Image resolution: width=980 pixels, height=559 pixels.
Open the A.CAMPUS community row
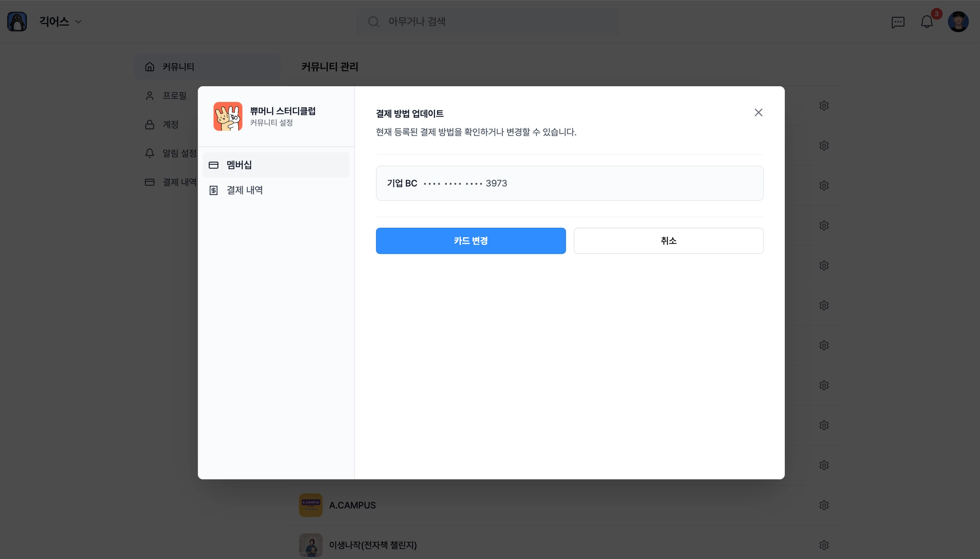pyautogui.click(x=353, y=505)
